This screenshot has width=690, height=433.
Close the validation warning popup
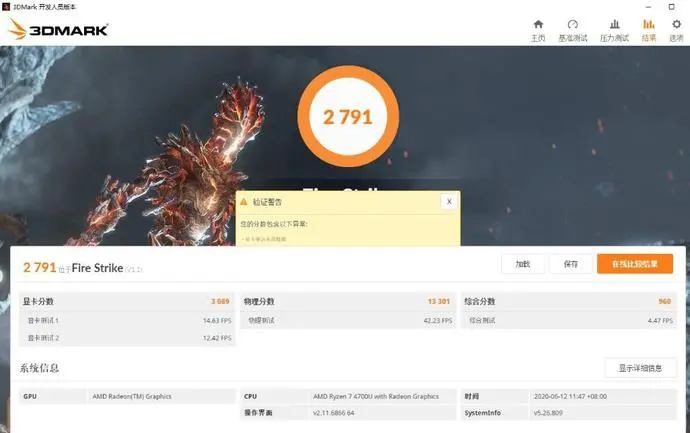(x=449, y=202)
